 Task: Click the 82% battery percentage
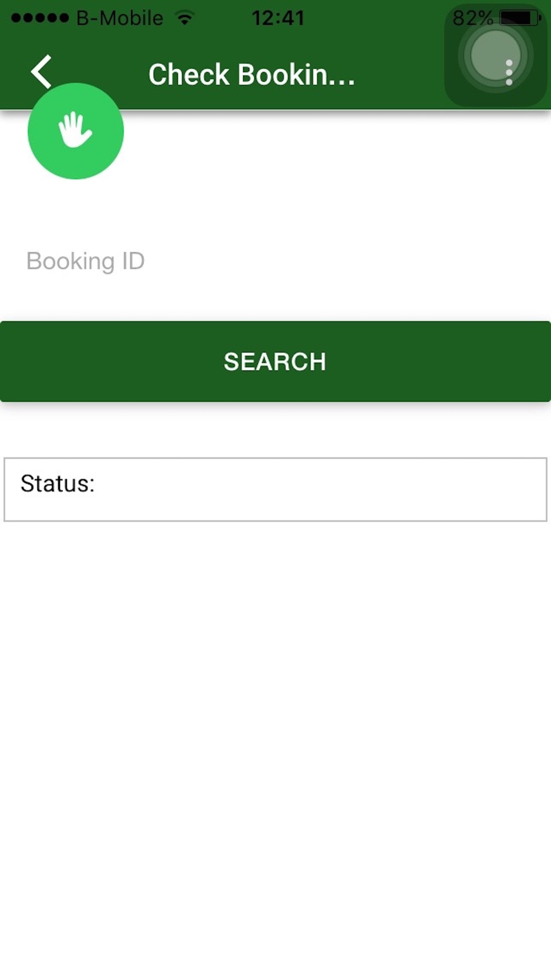point(472,18)
